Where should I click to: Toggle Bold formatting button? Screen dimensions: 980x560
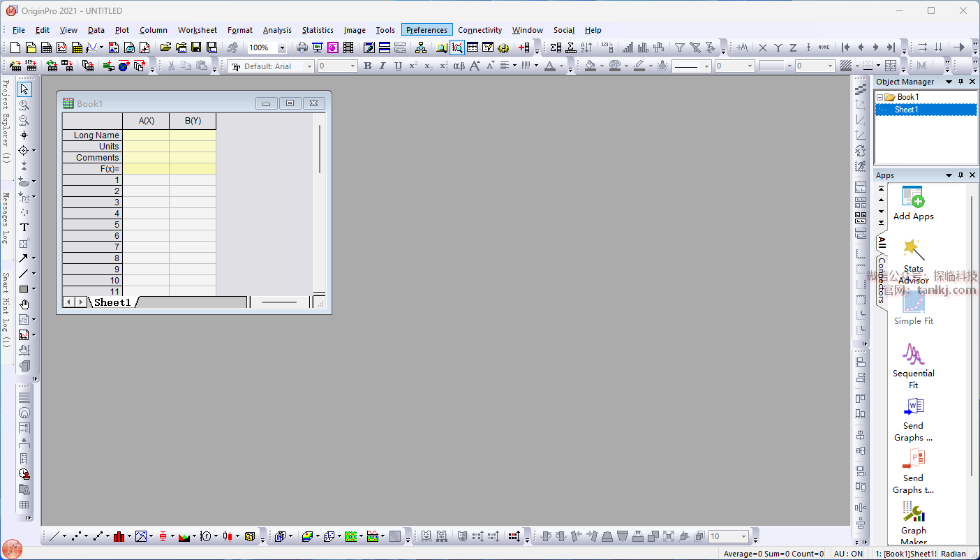pos(368,66)
